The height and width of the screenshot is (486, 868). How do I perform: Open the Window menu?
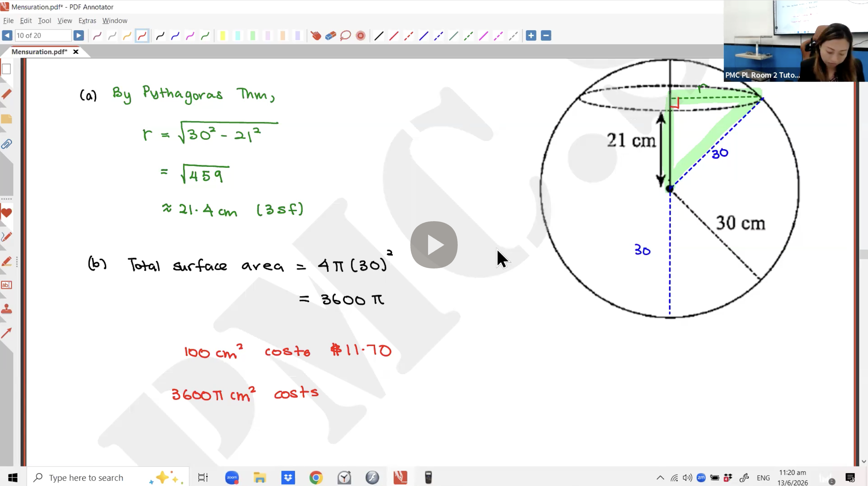coord(115,21)
